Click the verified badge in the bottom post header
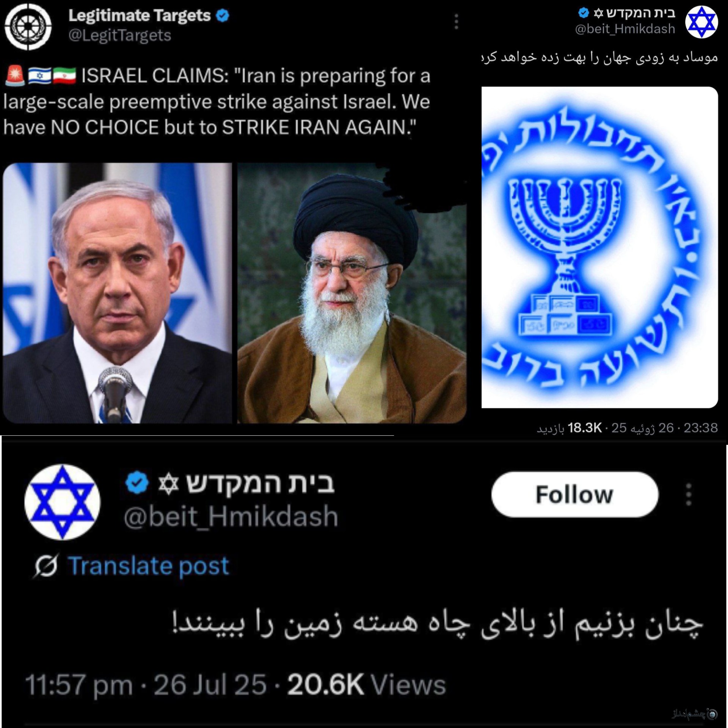 point(136,483)
